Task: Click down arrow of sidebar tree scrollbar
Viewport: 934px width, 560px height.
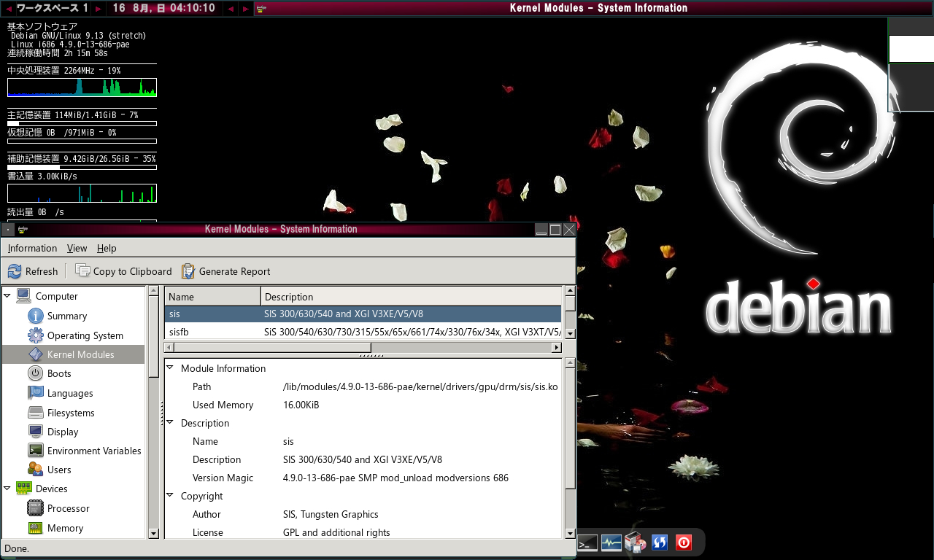Action: [x=153, y=533]
